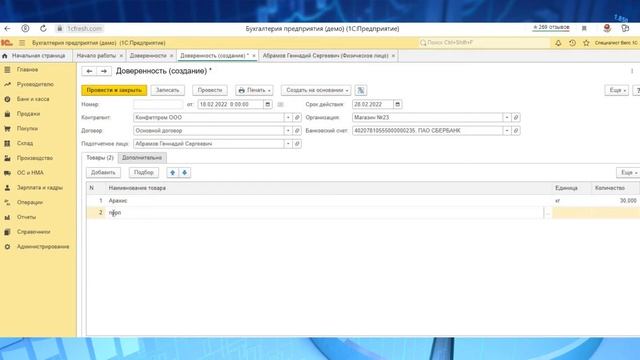Open the Начальная страница tab
Image resolution: width=640 pixels, height=360 pixels.
click(38, 56)
